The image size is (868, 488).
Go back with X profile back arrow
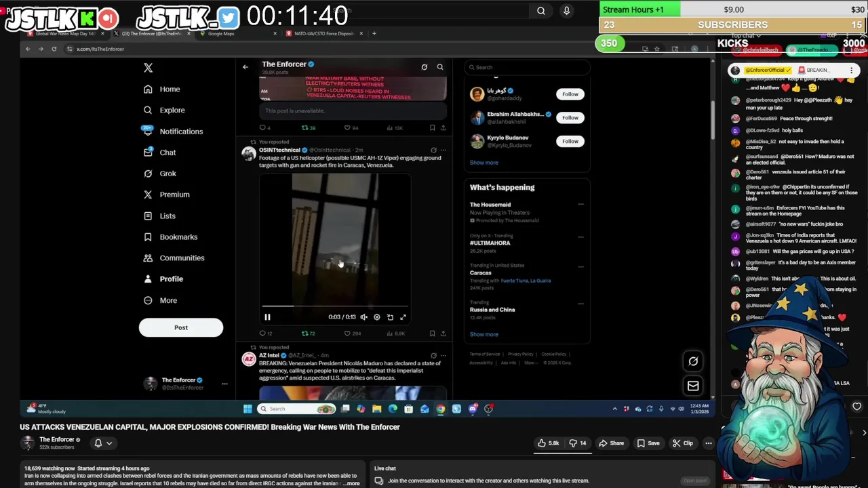(x=245, y=67)
